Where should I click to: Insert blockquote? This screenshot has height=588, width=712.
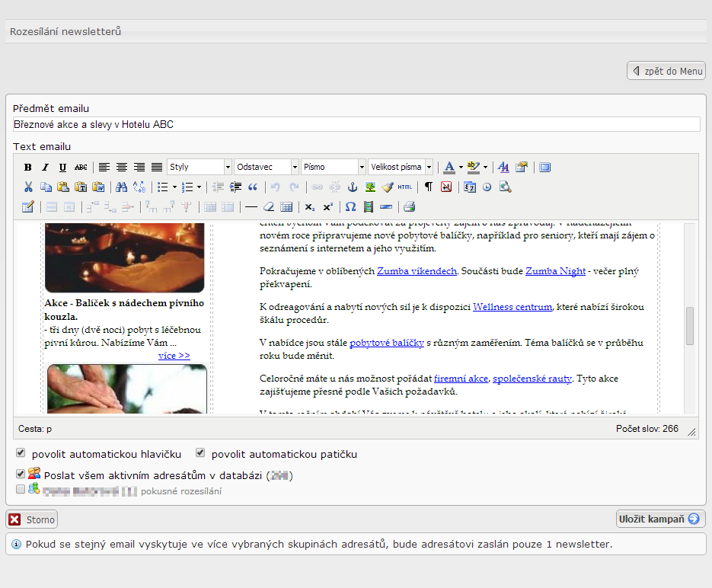click(253, 187)
